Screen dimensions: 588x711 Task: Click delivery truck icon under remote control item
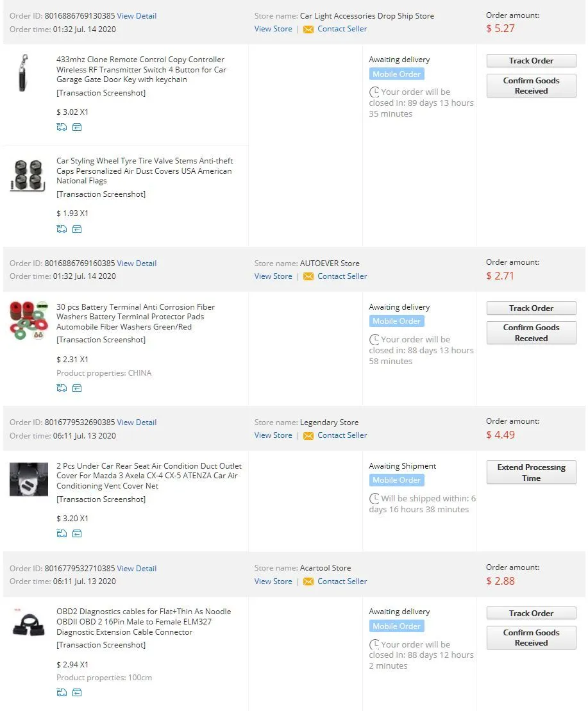62,127
